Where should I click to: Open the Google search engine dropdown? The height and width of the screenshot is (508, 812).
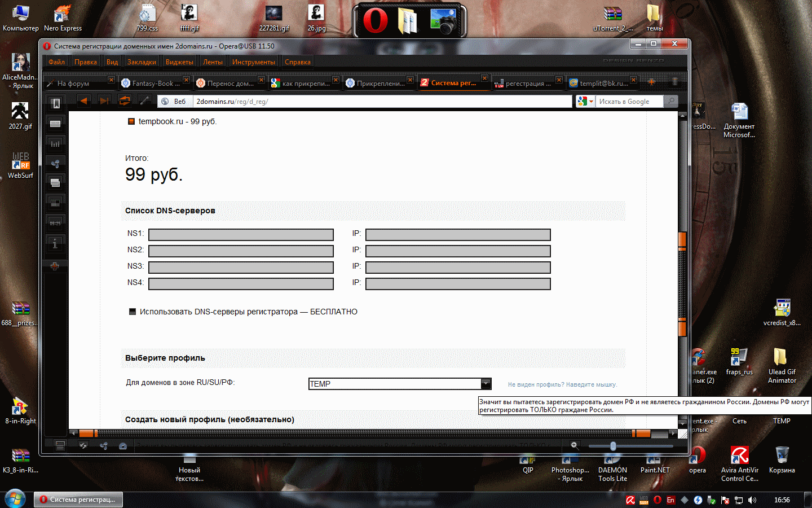coord(585,101)
